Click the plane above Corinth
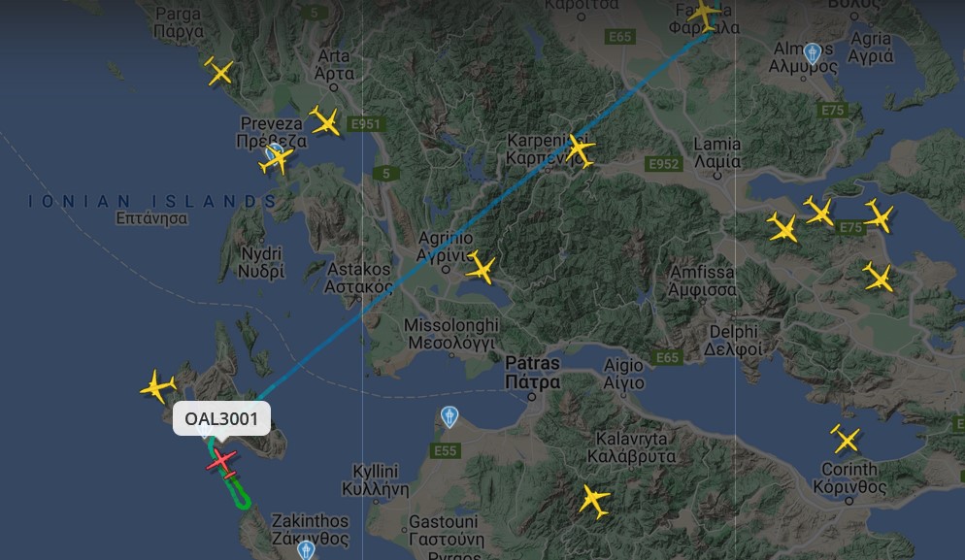The width and height of the screenshot is (965, 560). tap(845, 439)
